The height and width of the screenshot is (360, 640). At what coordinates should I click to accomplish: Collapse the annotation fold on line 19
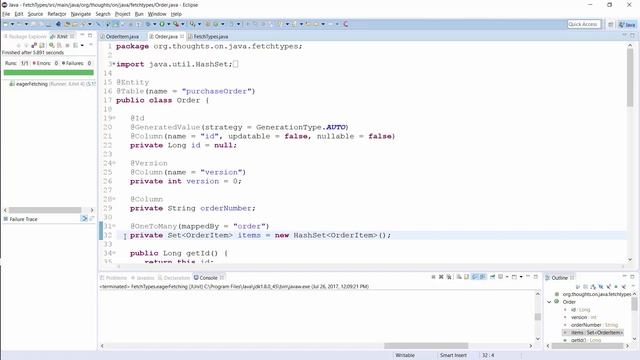pos(114,118)
